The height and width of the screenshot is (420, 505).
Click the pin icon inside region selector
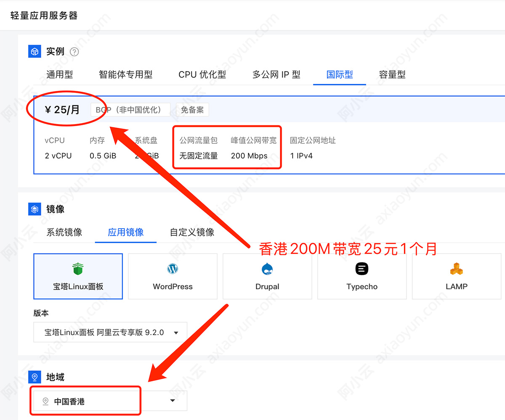(x=45, y=402)
